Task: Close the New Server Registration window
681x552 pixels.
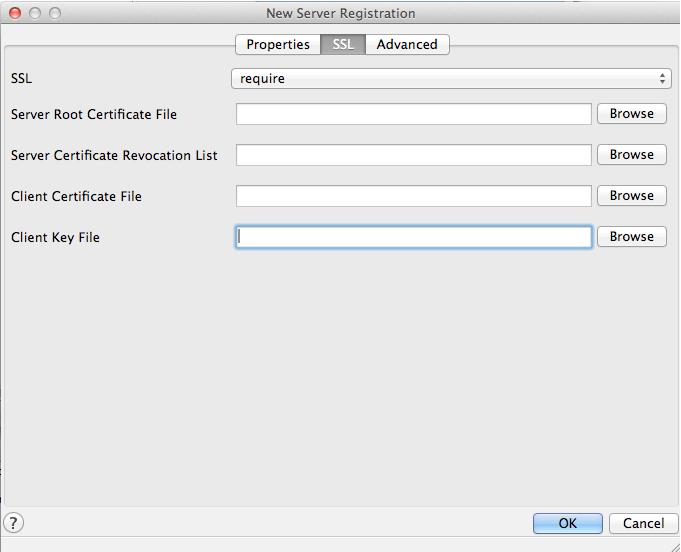Action: (x=14, y=13)
